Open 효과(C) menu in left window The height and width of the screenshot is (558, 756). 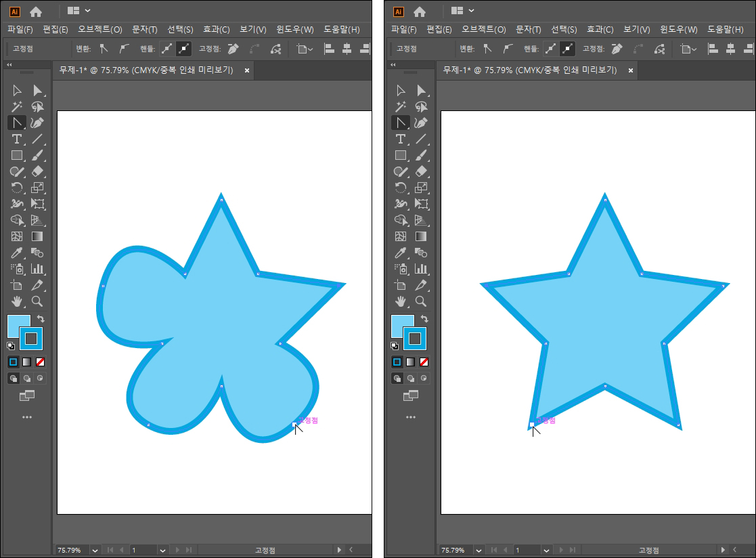click(x=216, y=29)
